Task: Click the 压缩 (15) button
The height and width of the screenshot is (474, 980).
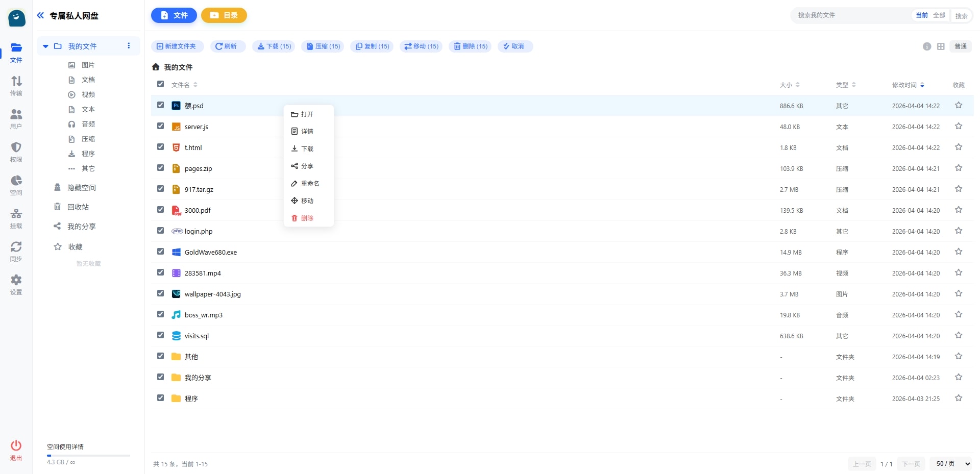Action: [x=323, y=46]
